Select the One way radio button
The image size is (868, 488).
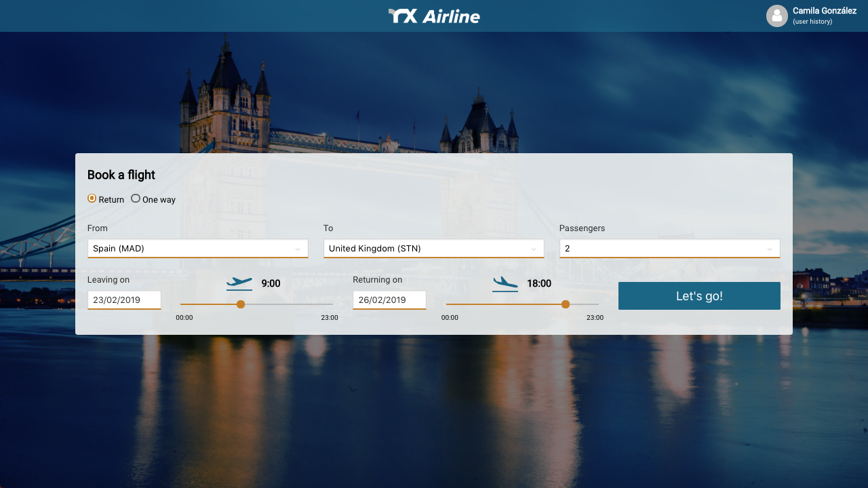click(136, 199)
